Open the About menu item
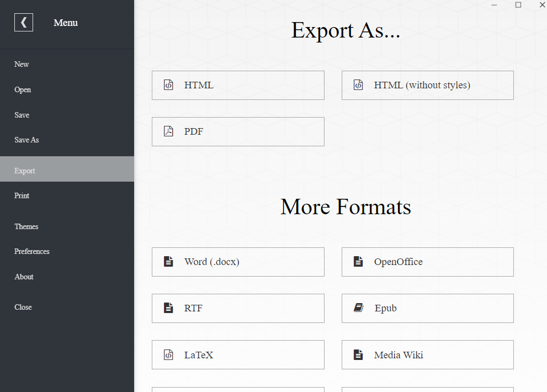547x392 pixels. tap(67, 277)
